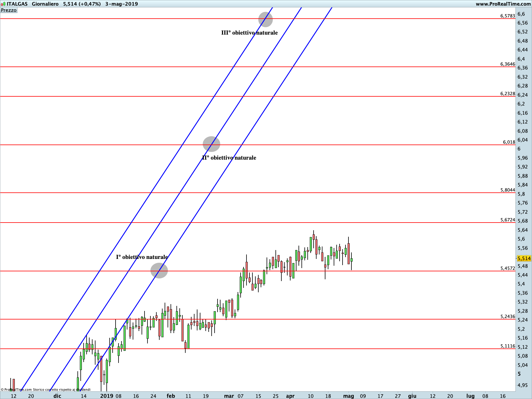Click the 4,95 value on price axis

pyautogui.click(x=523, y=385)
